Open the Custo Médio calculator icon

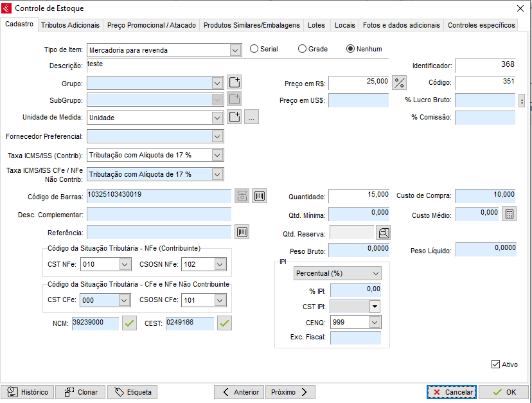point(509,214)
